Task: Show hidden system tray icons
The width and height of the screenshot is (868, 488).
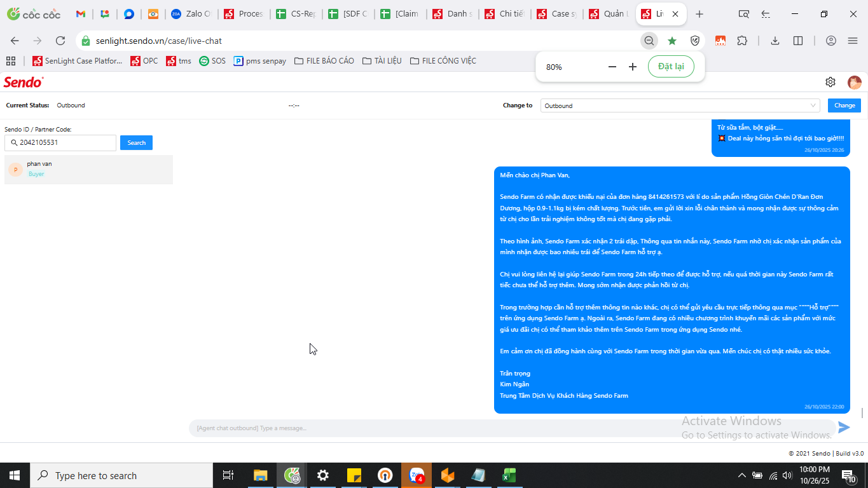Action: (741, 475)
